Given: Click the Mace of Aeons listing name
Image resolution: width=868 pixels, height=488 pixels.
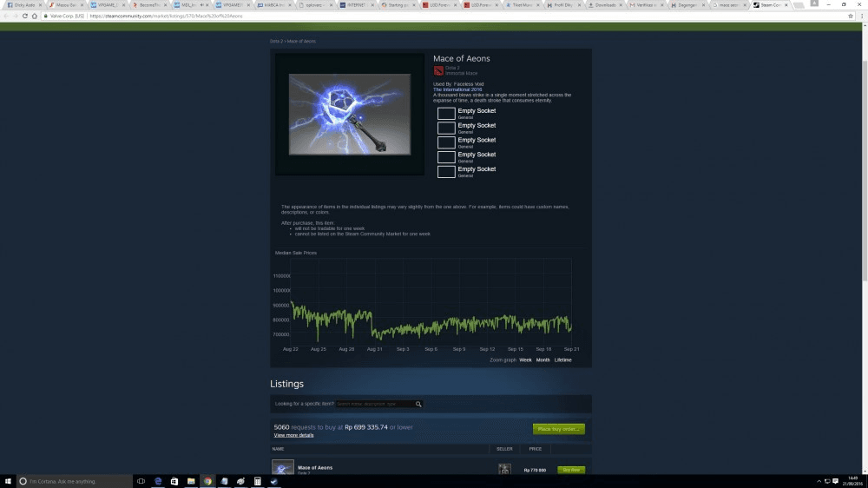Looking at the screenshot, I should 315,467.
